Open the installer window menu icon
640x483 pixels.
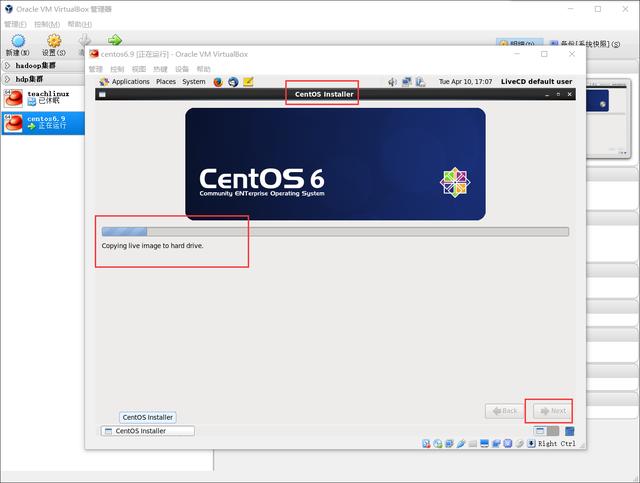[102, 94]
